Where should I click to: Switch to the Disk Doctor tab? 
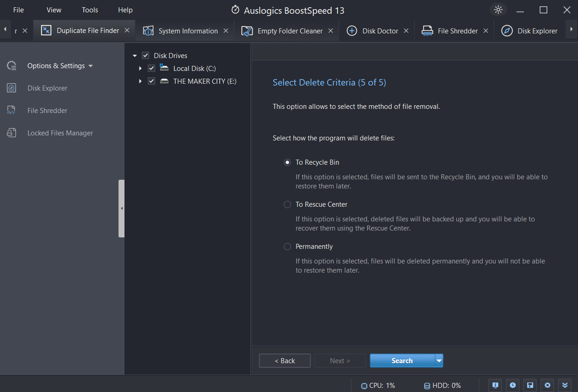point(380,31)
